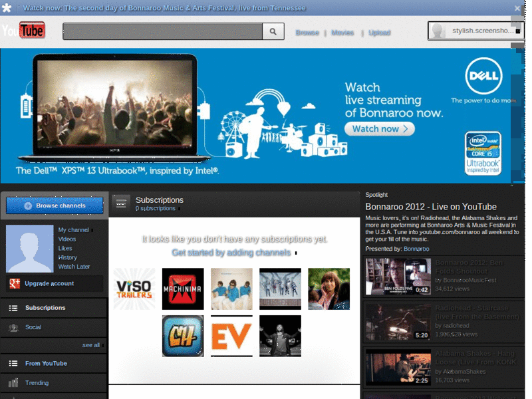Open the Bonnaroo presenter link
The image size is (532, 399).
(x=416, y=249)
